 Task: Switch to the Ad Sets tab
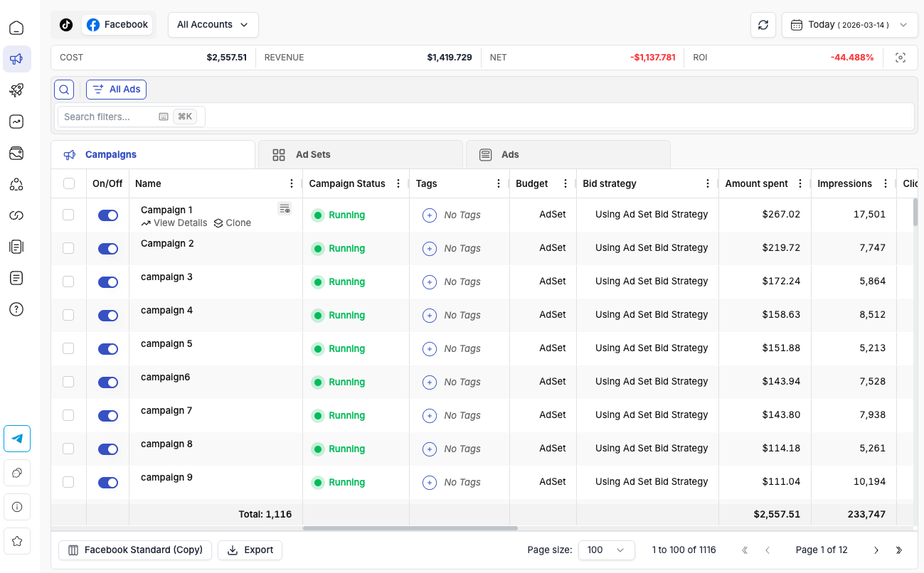click(x=360, y=154)
